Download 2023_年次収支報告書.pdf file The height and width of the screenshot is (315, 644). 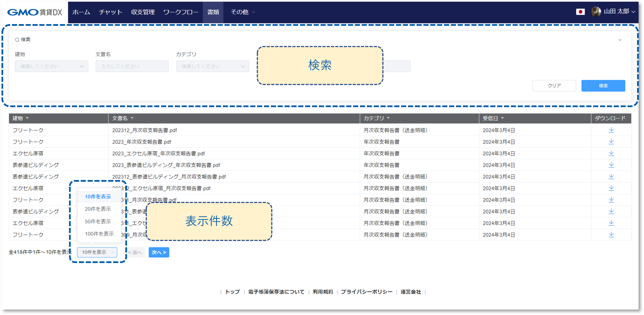[x=611, y=142]
